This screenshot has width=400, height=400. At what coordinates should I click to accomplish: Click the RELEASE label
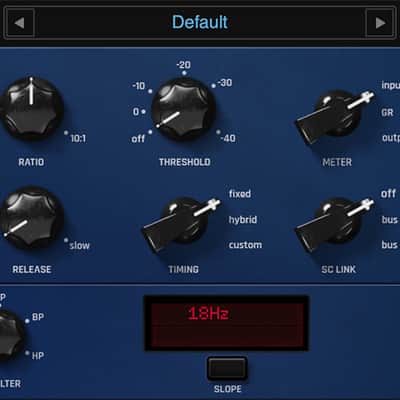pyautogui.click(x=32, y=269)
